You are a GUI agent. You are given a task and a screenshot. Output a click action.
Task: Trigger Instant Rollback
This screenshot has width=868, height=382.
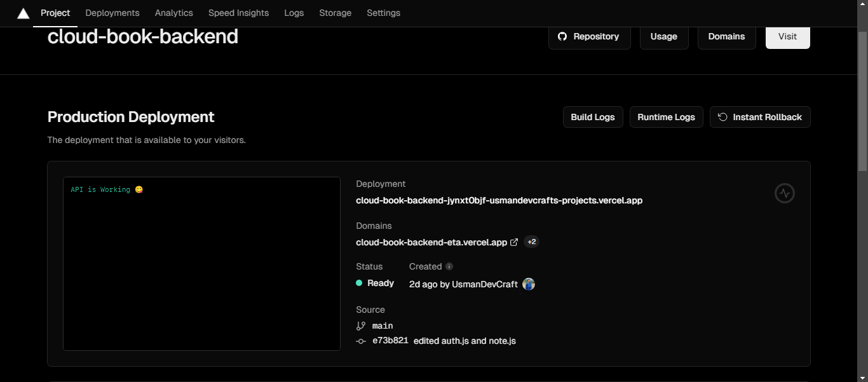tap(760, 117)
